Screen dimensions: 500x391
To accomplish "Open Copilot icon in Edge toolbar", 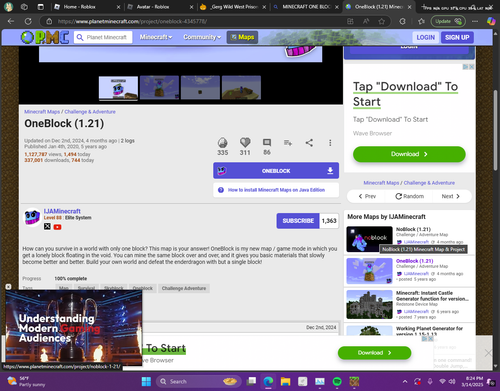I will click(491, 21).
